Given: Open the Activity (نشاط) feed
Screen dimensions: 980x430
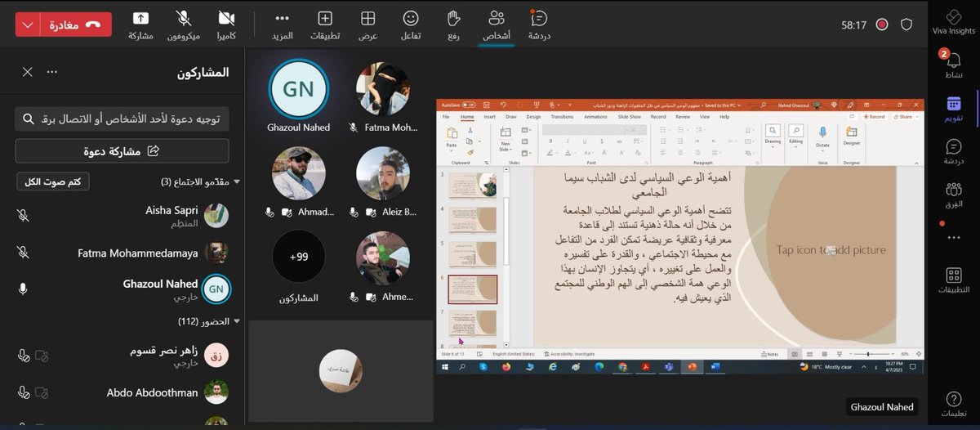Looking at the screenshot, I should tap(954, 64).
